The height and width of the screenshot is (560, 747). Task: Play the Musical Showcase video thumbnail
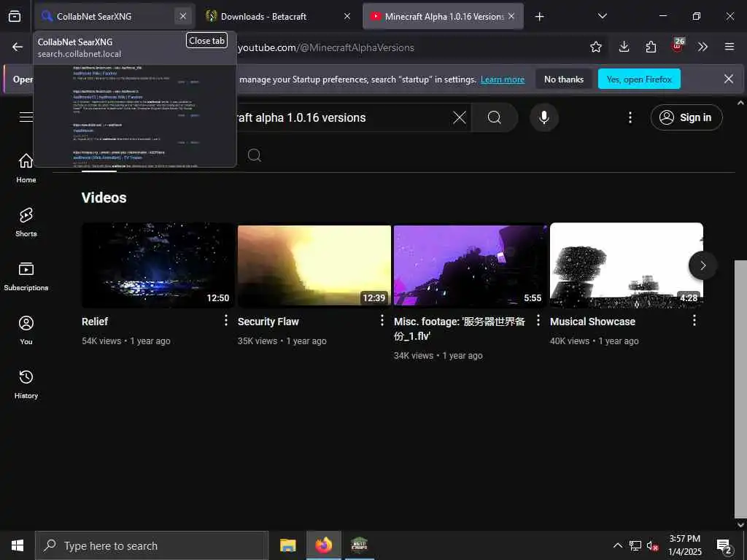[x=627, y=265]
